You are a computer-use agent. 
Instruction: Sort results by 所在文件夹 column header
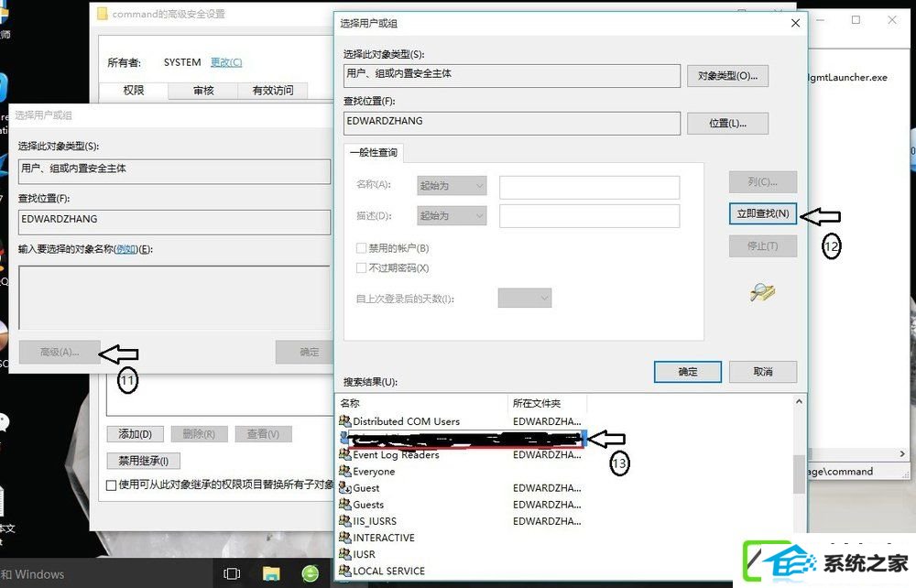548,403
